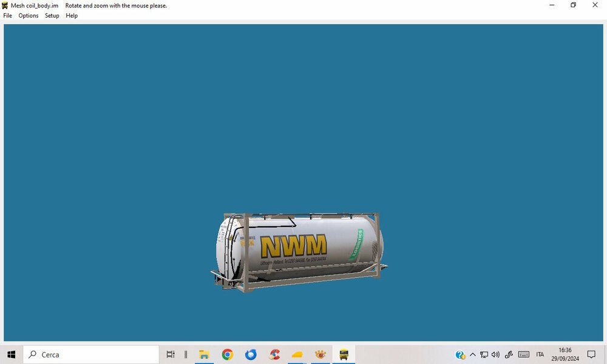
Task: Restore down the mesh viewer window
Action: coord(574,5)
